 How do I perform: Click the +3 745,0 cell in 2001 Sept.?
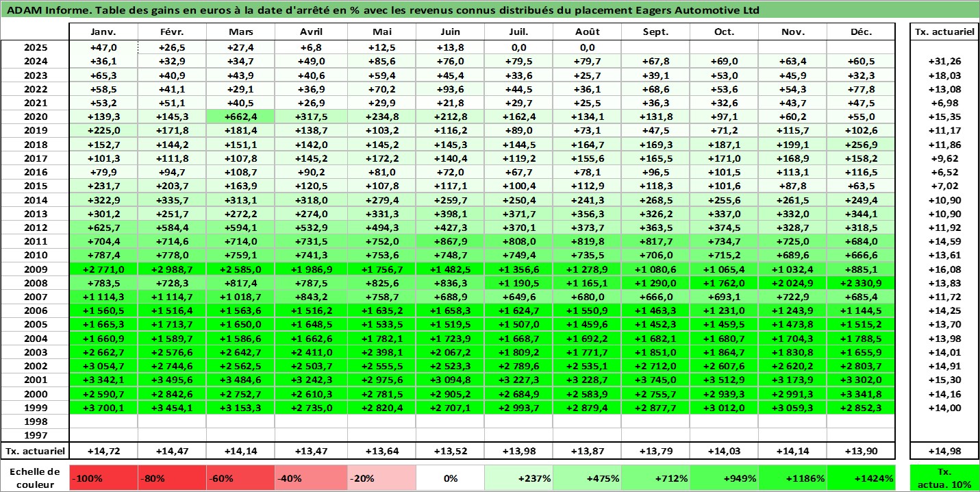tap(655, 380)
